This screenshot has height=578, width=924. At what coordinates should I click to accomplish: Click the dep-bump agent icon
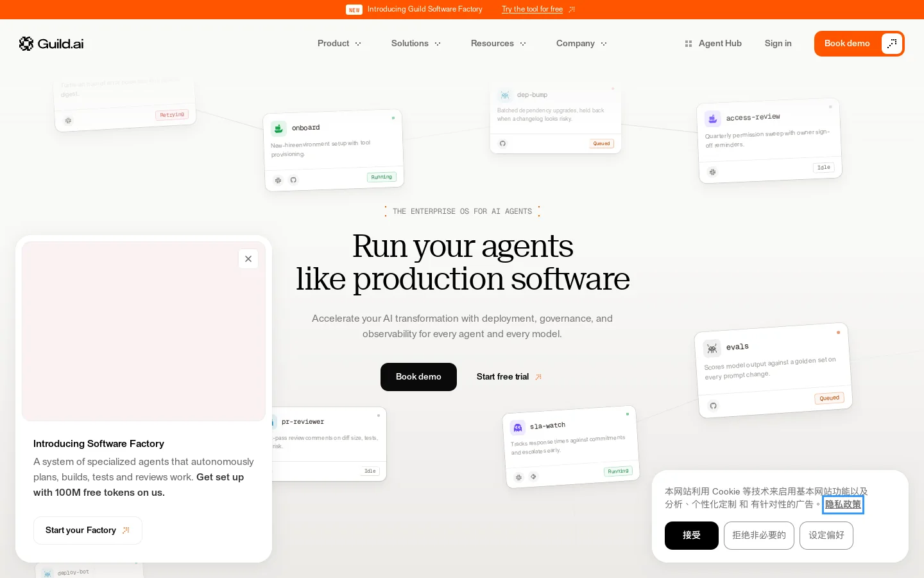coord(505,95)
